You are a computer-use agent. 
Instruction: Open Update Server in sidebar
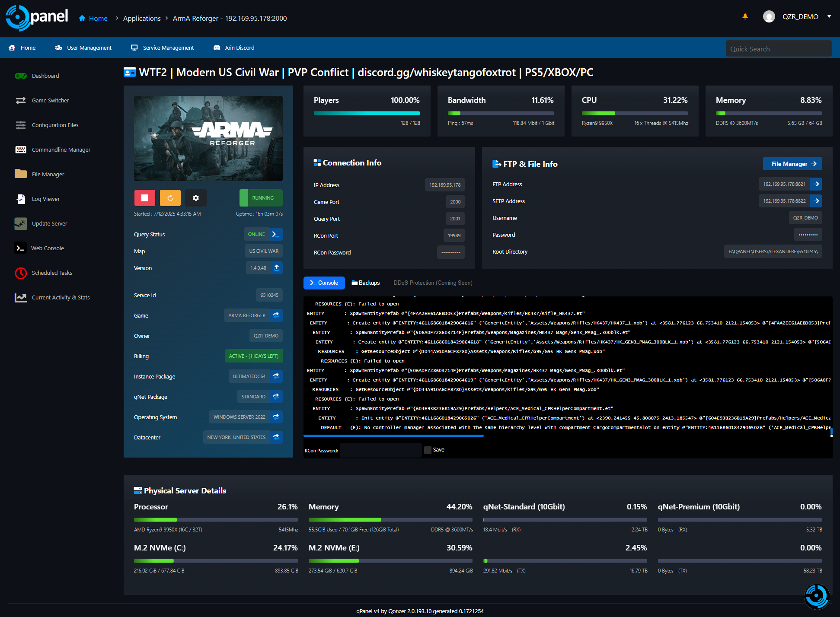(41, 223)
